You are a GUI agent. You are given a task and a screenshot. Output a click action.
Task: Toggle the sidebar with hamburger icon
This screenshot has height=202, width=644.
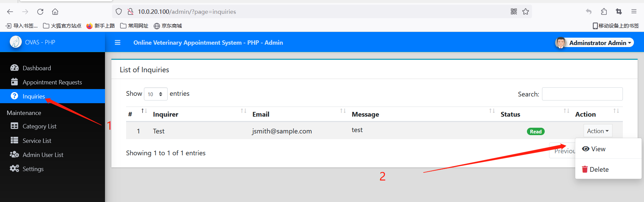[x=117, y=43]
